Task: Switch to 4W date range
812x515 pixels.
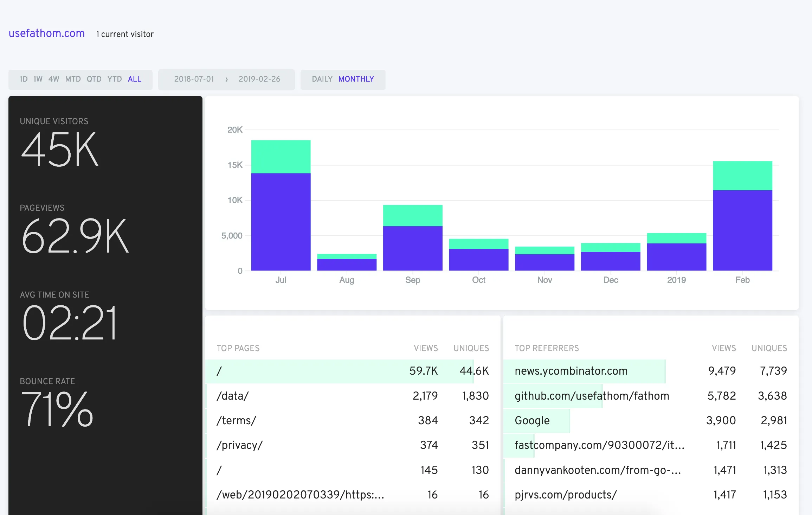Action: click(x=53, y=79)
